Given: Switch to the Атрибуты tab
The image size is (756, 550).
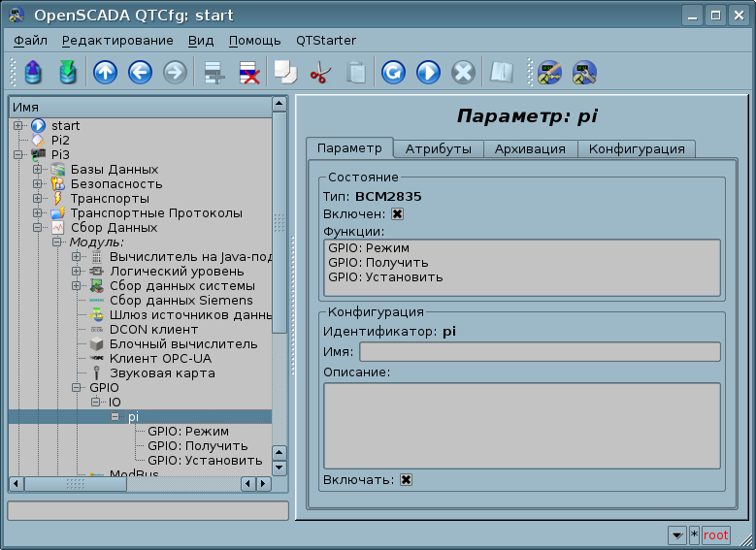Looking at the screenshot, I should [x=438, y=148].
